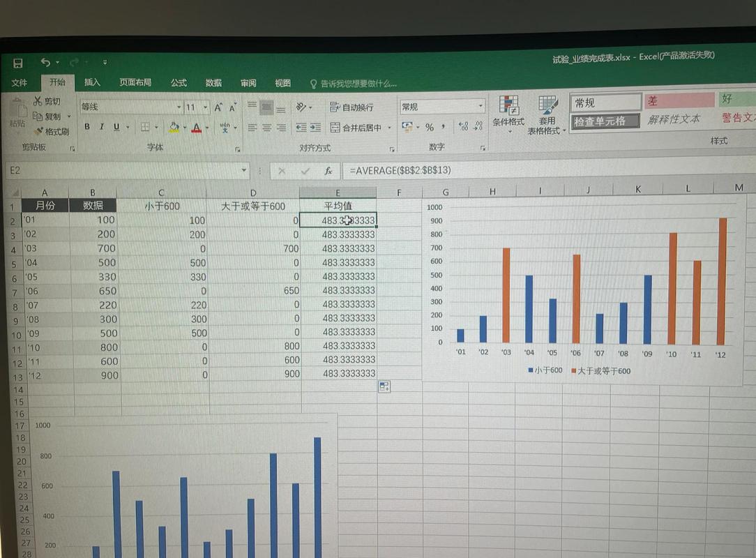Click the Paste (粘贴) clipboard icon
This screenshot has width=756, height=558.
pyautogui.click(x=17, y=113)
